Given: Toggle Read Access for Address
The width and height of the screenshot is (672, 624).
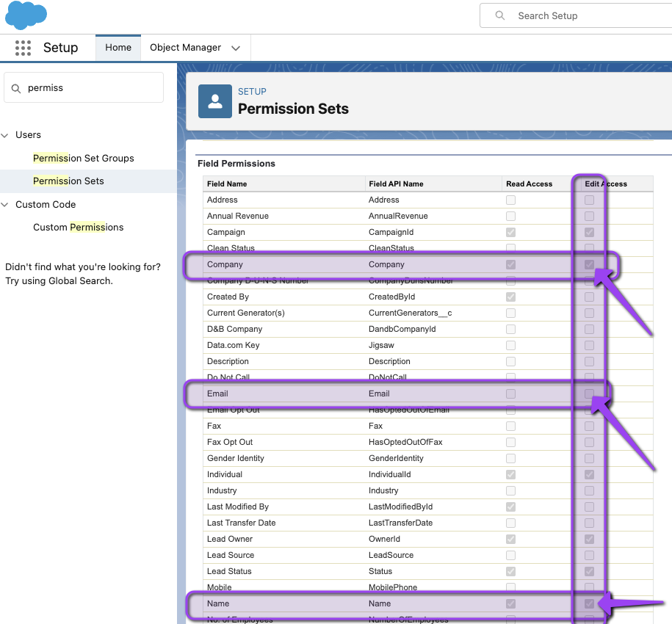Looking at the screenshot, I should click(x=510, y=200).
